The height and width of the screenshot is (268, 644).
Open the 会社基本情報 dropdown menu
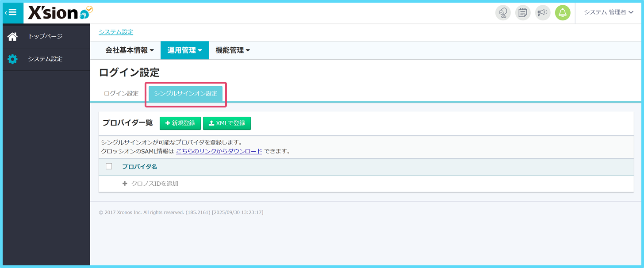130,50
